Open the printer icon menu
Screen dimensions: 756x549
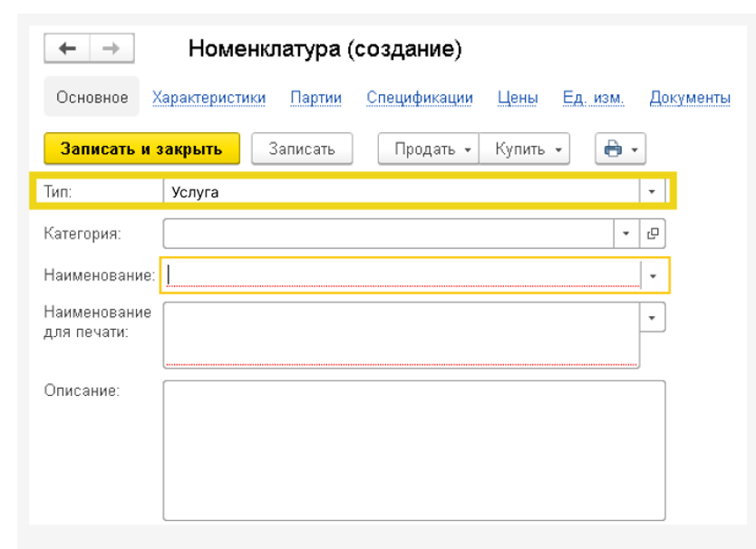tap(619, 149)
